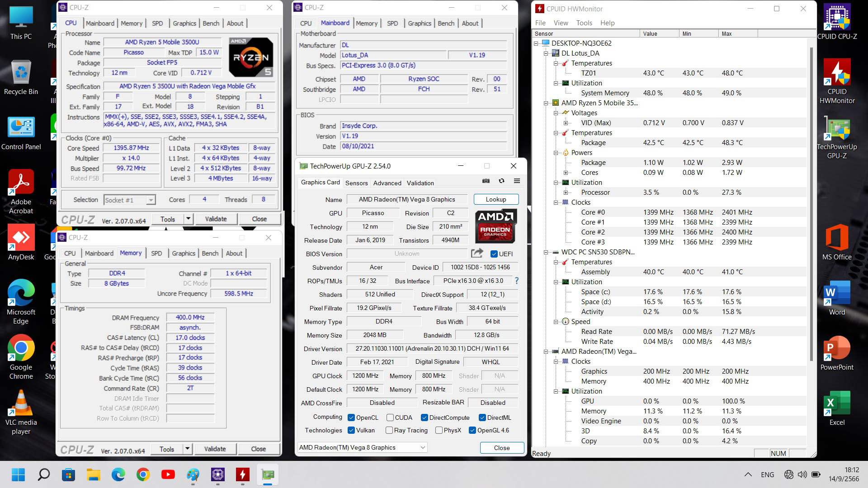
Task: Open Advanced tab in GPU-Z
Action: pyautogui.click(x=387, y=183)
